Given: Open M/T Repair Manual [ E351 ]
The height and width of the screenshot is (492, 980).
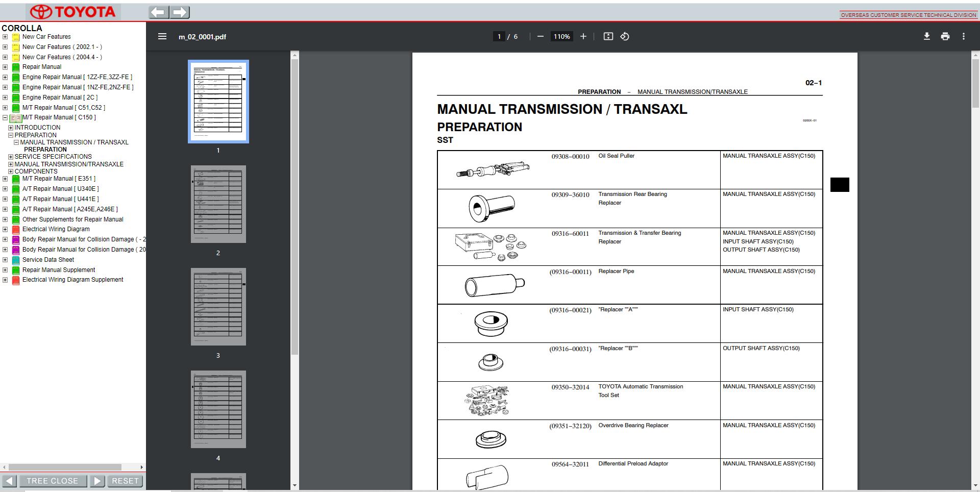Looking at the screenshot, I should click(x=59, y=179).
